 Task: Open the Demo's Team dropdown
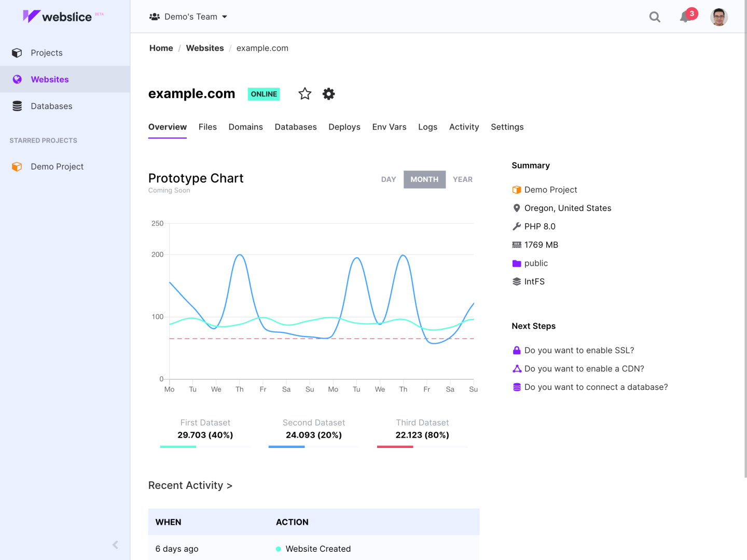(188, 16)
